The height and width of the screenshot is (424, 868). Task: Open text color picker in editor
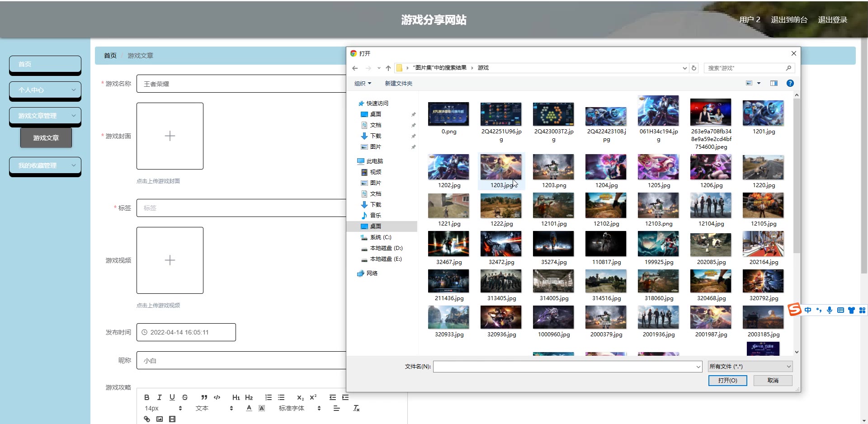pyautogui.click(x=249, y=408)
